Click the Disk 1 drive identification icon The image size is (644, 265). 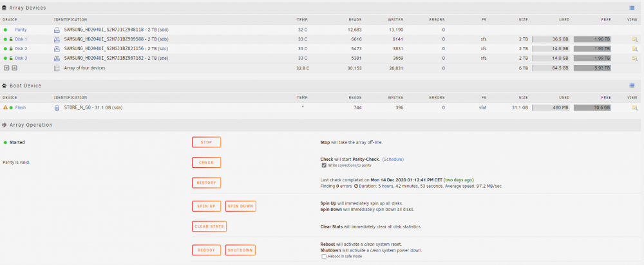(x=57, y=39)
